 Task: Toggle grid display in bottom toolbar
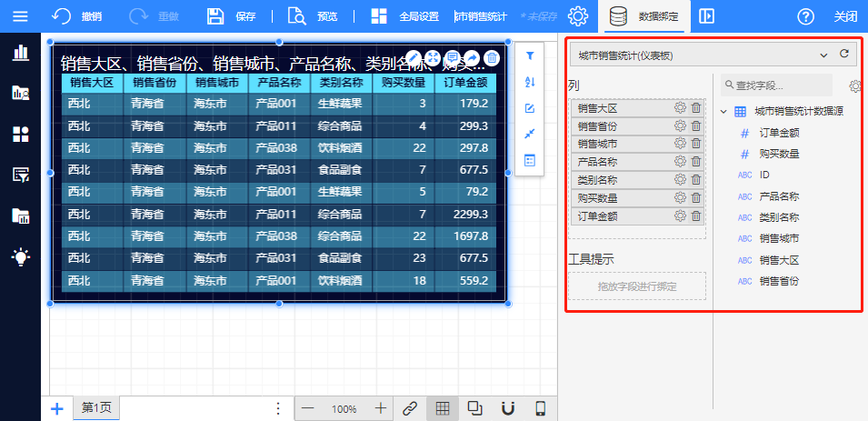coord(442,408)
